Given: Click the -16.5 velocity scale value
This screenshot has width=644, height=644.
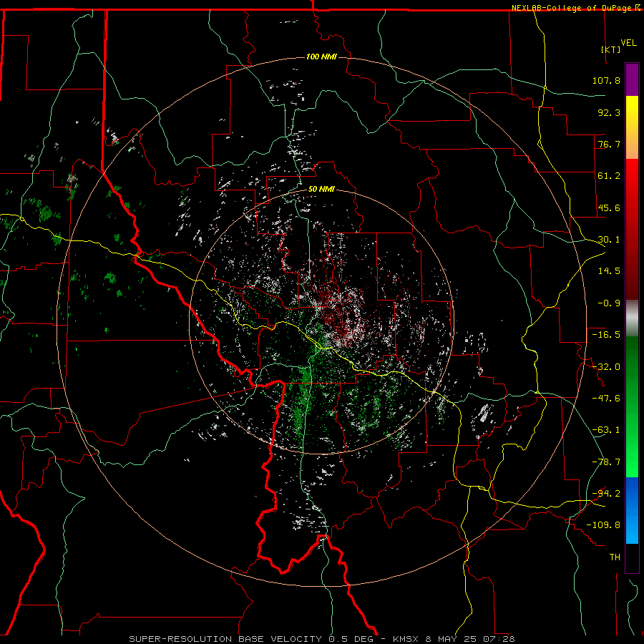Looking at the screenshot, I should pyautogui.click(x=606, y=335).
